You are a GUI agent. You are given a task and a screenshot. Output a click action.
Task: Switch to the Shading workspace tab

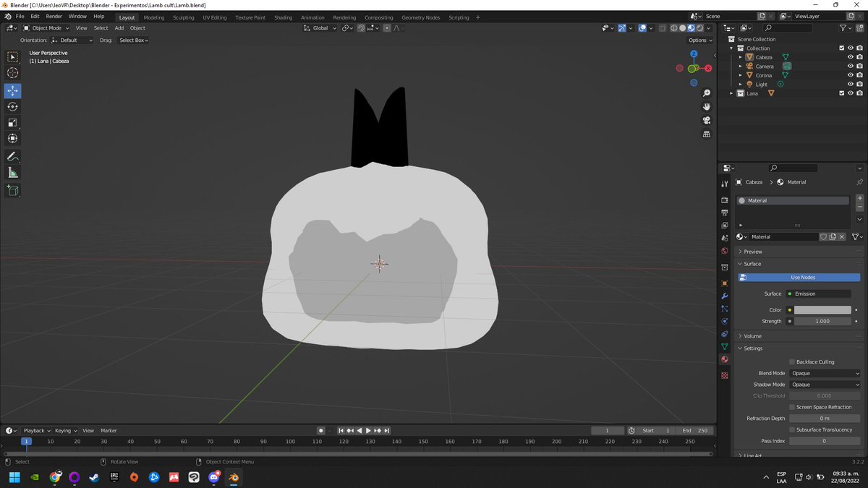pyautogui.click(x=284, y=17)
